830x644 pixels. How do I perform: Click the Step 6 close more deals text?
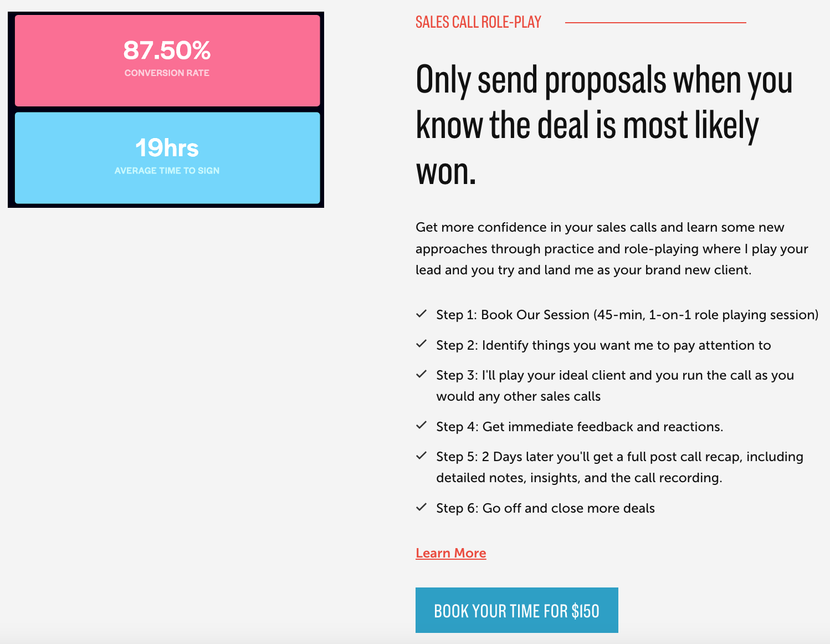(545, 508)
